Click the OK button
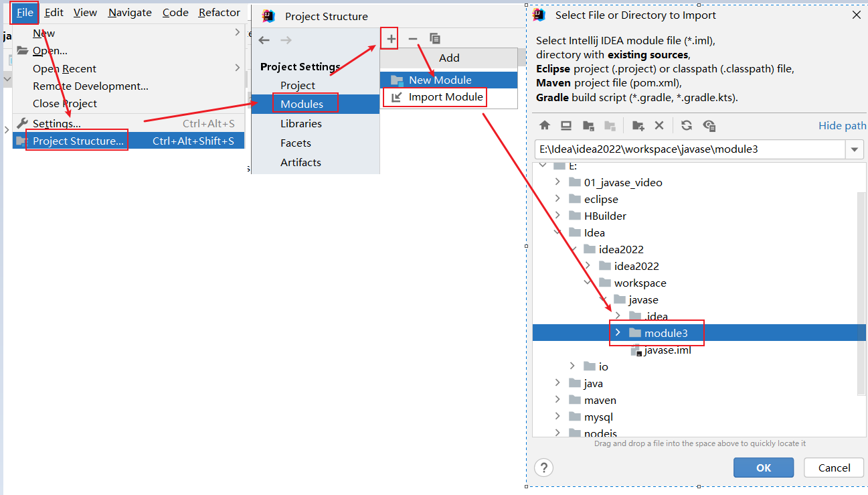Screen dimensions: 868x495 tap(763, 468)
